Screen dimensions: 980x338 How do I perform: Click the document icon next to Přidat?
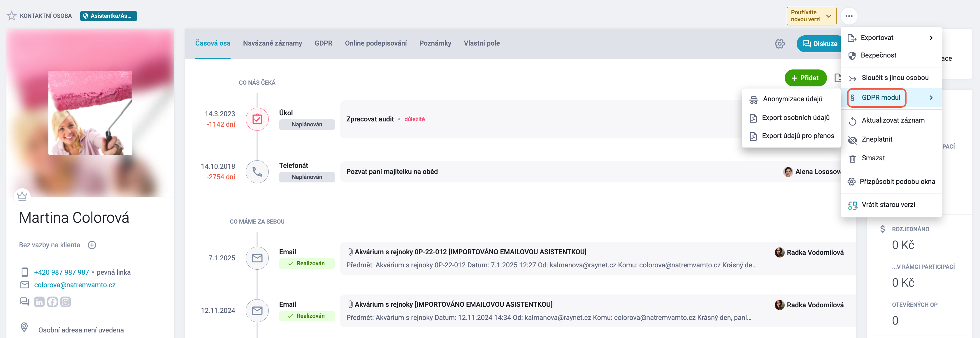point(837,78)
